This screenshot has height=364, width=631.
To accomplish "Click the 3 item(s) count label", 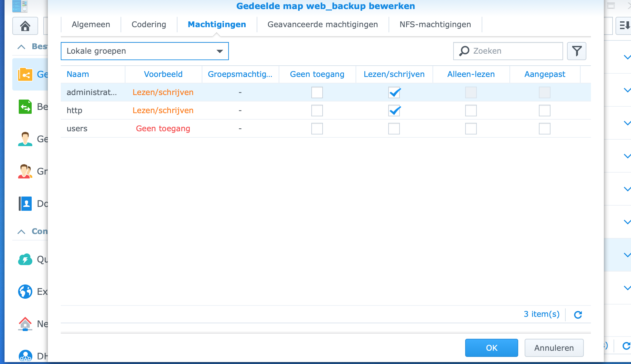I will click(541, 314).
